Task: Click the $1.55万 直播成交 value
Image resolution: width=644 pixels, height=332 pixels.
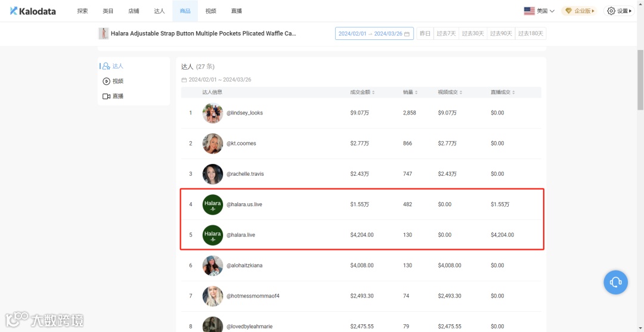Action: [500, 204]
